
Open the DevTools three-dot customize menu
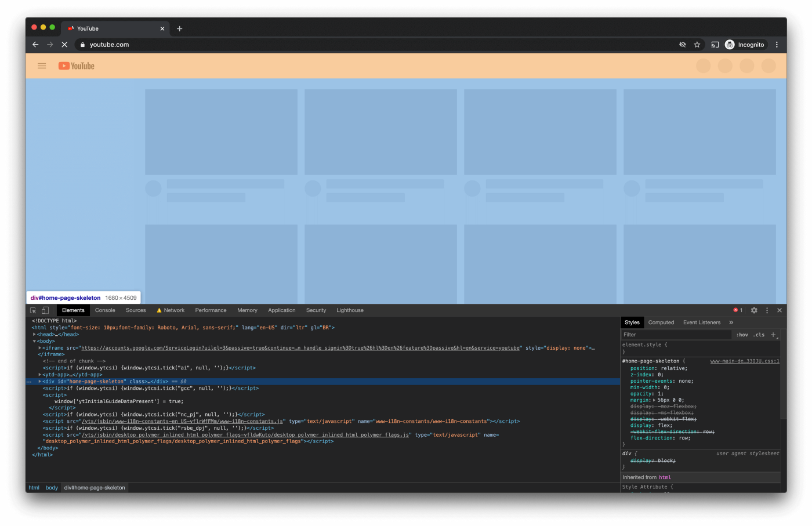pyautogui.click(x=767, y=310)
